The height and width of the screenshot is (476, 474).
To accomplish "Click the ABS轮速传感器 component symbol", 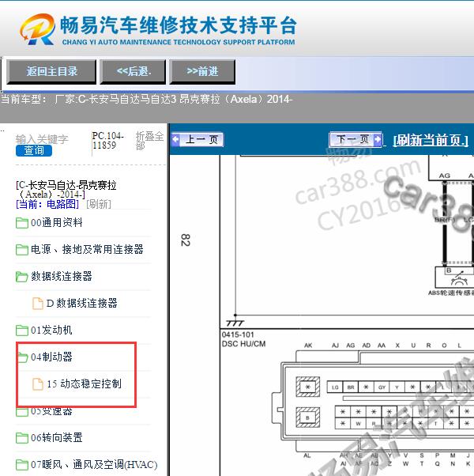I will coord(454,278).
